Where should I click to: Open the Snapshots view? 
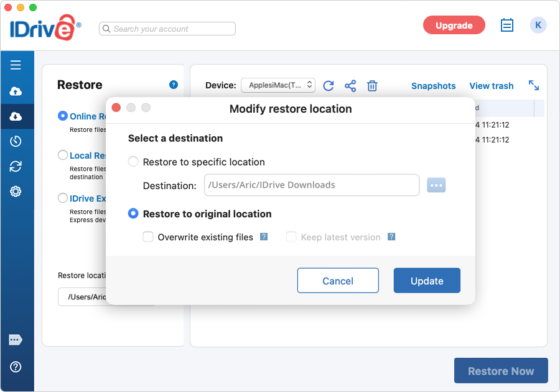coord(433,86)
